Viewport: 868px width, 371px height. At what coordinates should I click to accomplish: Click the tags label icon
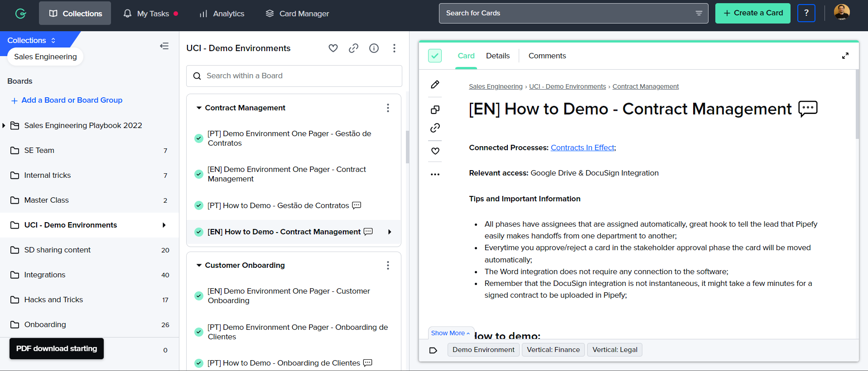pyautogui.click(x=433, y=350)
